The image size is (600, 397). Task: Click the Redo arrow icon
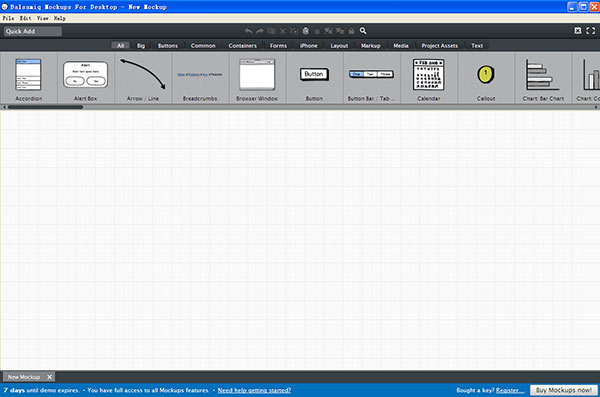[260, 31]
